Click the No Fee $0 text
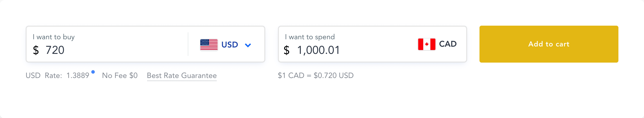644x118 pixels. pos(120,75)
